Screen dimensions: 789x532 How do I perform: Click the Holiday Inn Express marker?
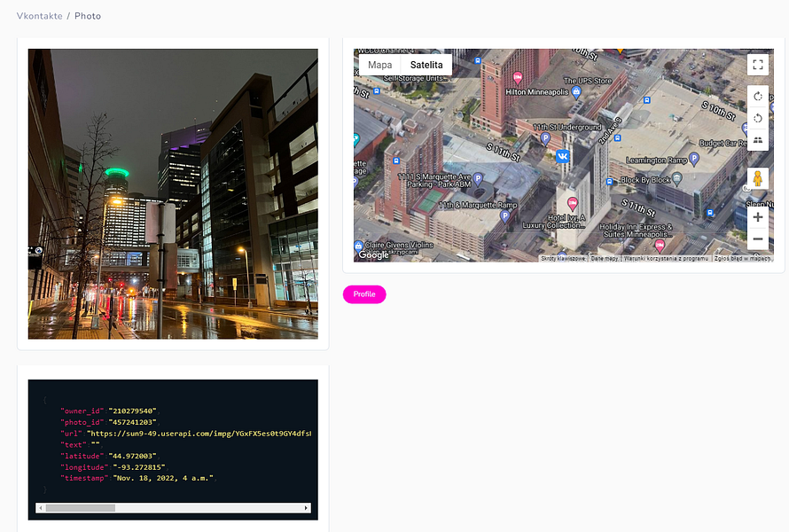pos(659,243)
